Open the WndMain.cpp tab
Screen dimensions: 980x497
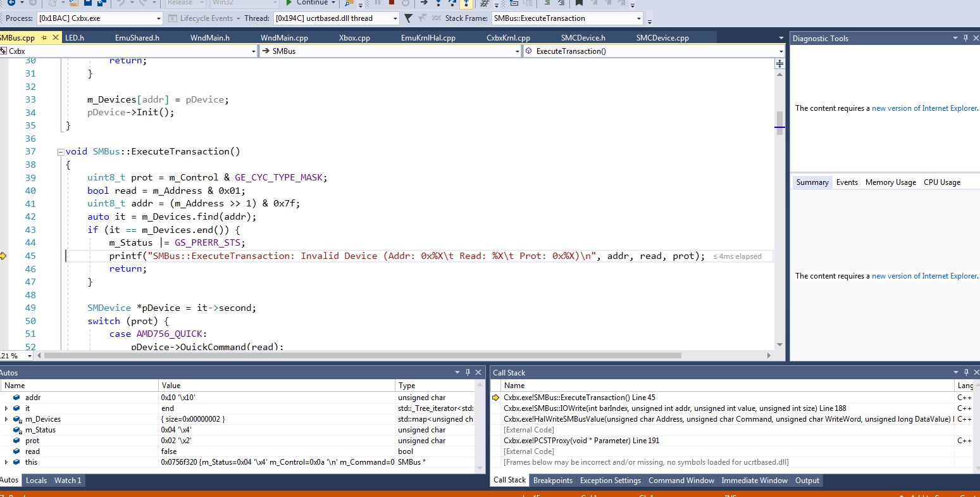(x=284, y=38)
